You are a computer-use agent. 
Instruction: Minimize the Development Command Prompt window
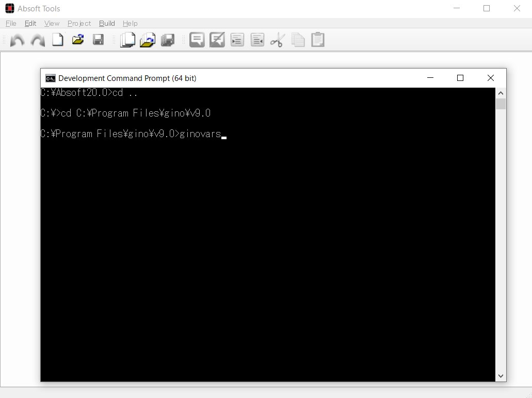(x=430, y=78)
